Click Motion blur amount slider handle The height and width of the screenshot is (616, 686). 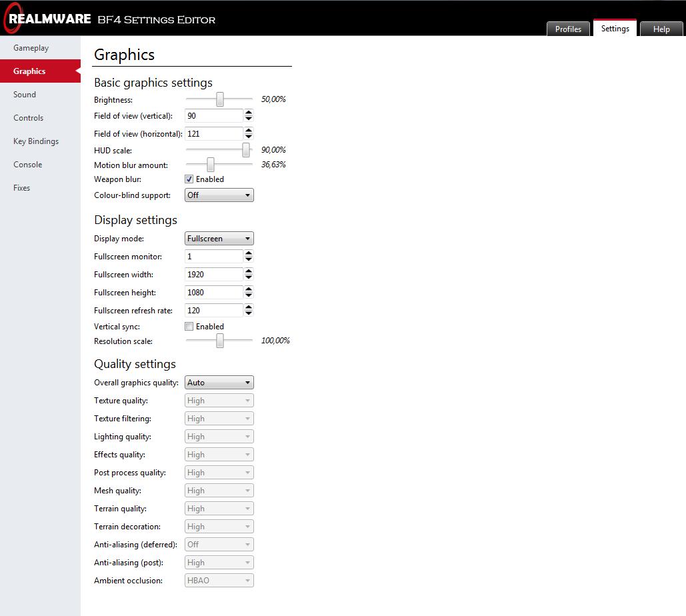coord(211,165)
